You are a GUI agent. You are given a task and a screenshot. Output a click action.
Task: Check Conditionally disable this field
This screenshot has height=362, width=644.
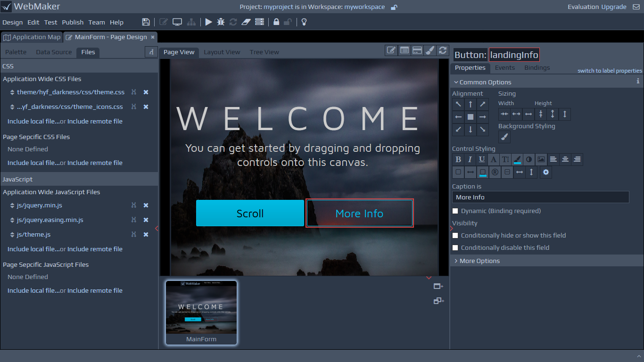tap(455, 247)
